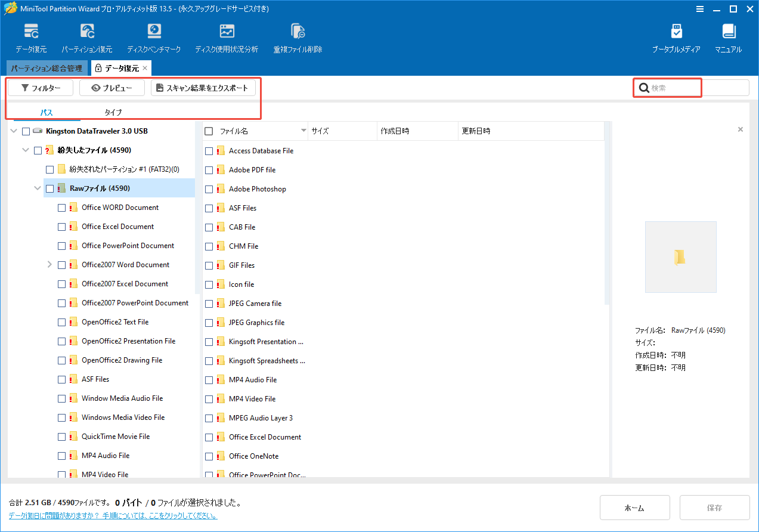Expand the Office2007 Word Document node
Screen dimensions: 759x532
[49, 264]
